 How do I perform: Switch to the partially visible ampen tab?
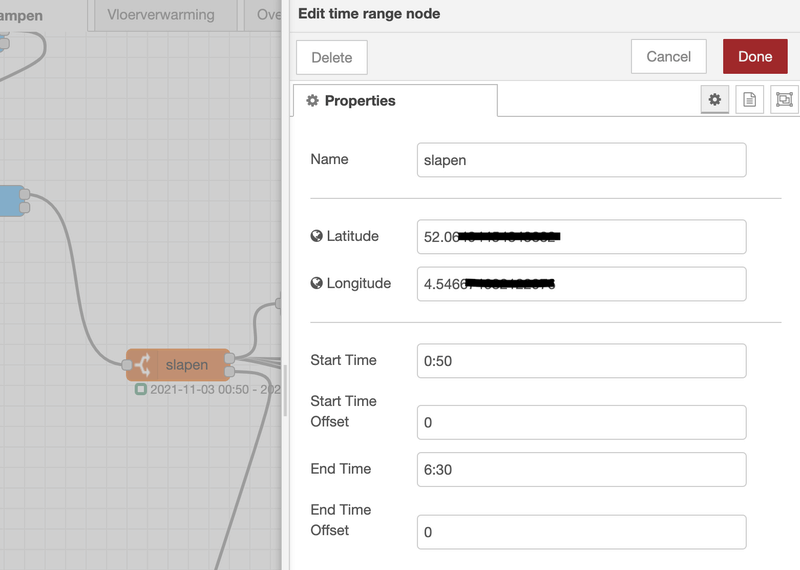43,15
